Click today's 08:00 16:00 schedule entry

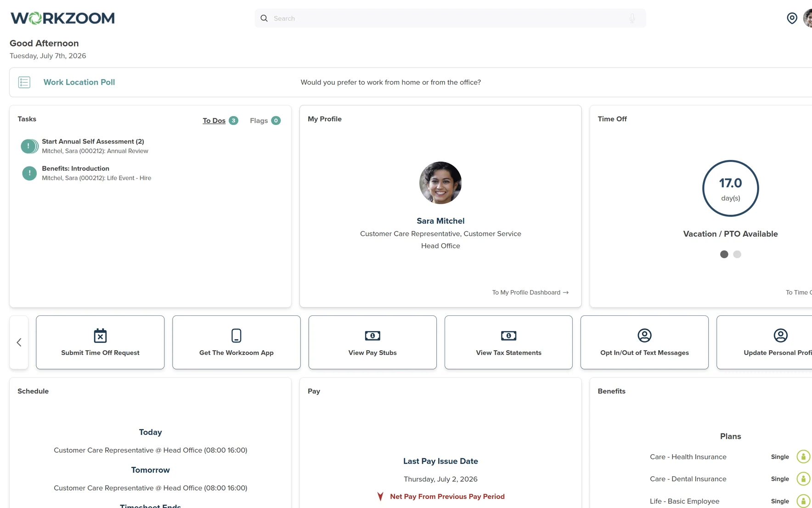pos(150,450)
